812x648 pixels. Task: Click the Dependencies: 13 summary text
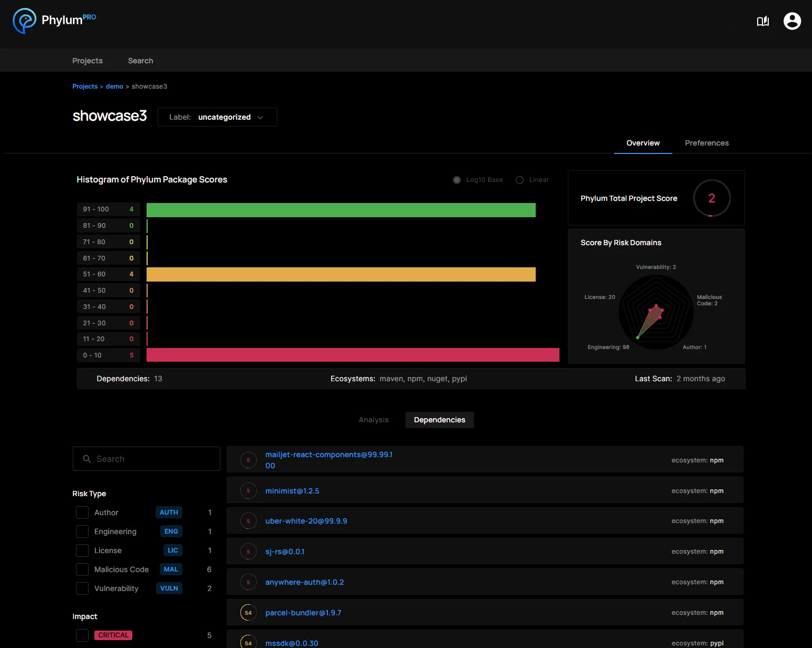click(x=129, y=379)
